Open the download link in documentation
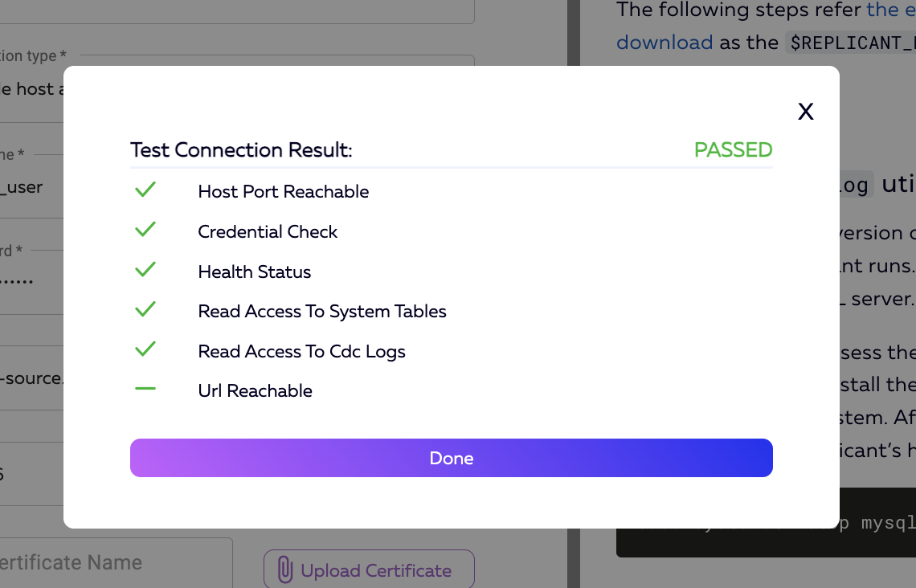This screenshot has width=916, height=588. click(665, 43)
